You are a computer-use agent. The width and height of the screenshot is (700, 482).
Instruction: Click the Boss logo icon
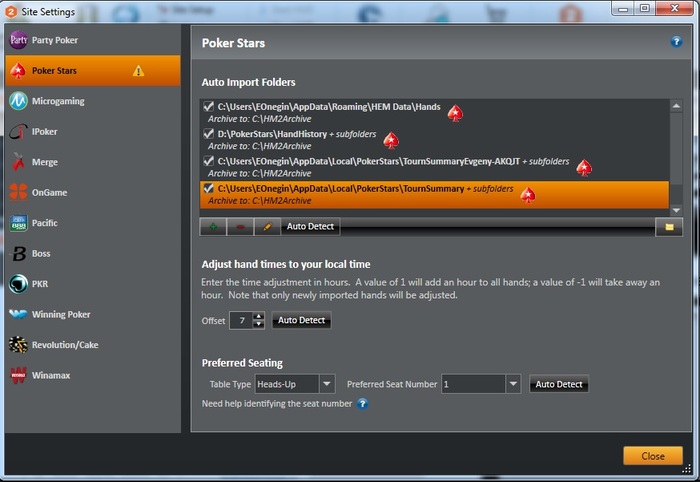(x=18, y=253)
